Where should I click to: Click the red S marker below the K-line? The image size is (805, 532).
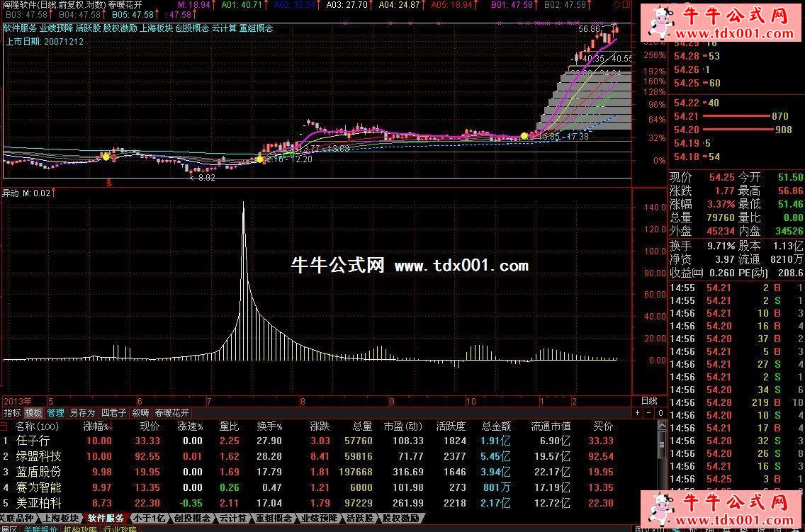tap(108, 182)
